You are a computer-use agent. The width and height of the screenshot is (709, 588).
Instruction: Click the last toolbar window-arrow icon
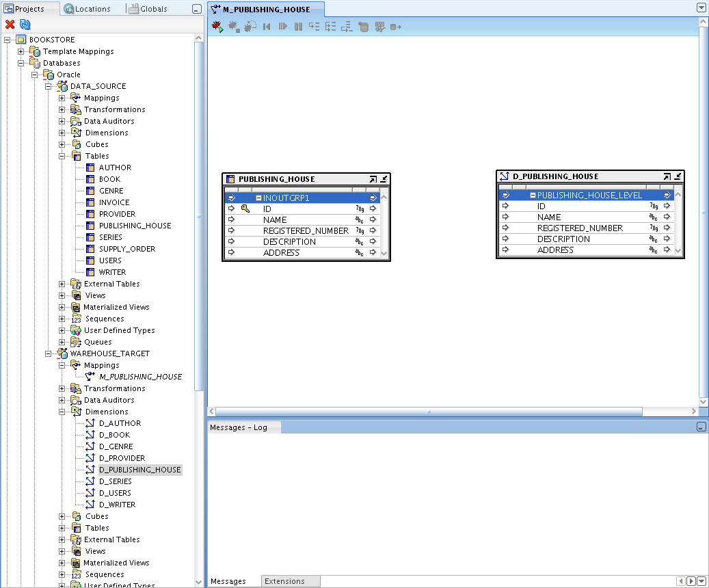pyautogui.click(x=396, y=27)
